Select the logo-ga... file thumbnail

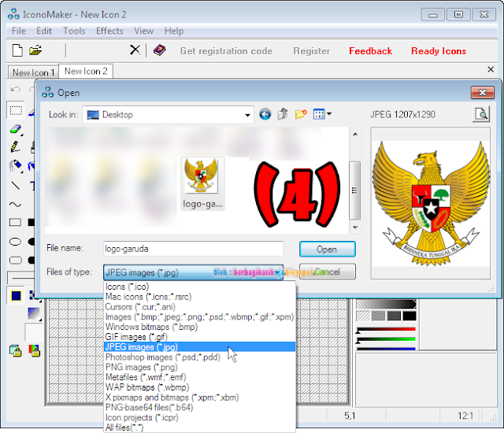202,183
